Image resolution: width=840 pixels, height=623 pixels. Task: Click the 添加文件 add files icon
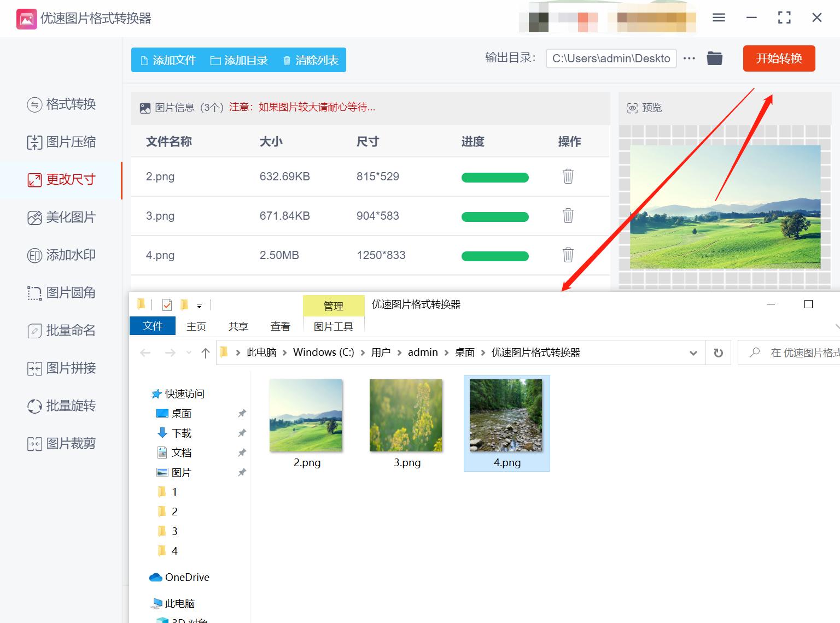tap(144, 60)
